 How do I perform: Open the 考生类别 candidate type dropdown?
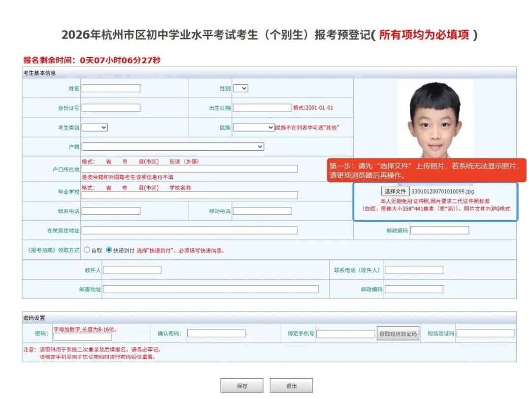[x=95, y=127]
